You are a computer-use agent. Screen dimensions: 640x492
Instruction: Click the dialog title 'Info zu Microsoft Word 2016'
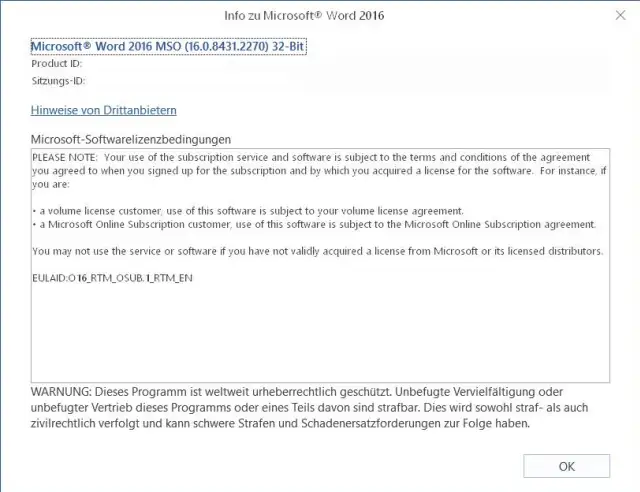(x=304, y=16)
